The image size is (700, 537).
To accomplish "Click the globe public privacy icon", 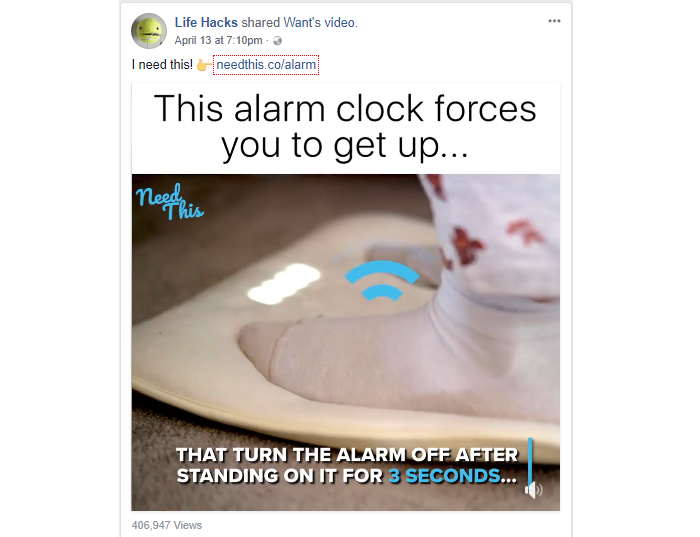I will (277, 41).
